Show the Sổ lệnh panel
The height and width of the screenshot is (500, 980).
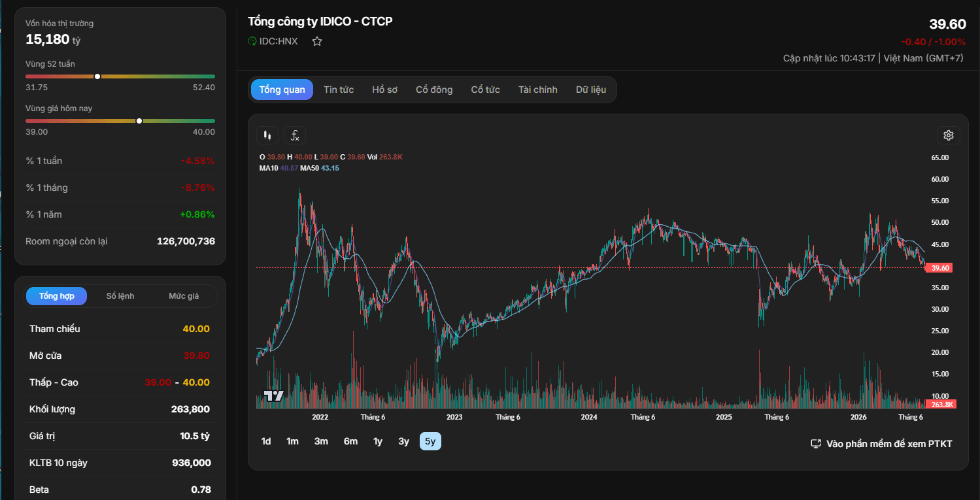point(120,296)
